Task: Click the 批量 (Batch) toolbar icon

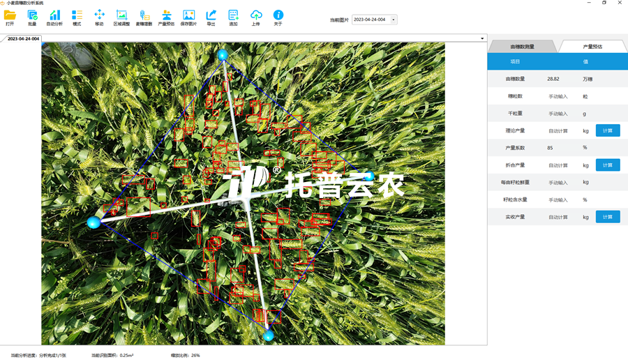Action: click(32, 15)
